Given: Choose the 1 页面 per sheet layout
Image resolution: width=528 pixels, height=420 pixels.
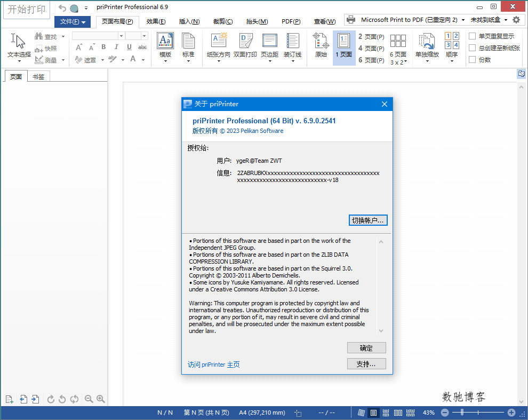Looking at the screenshot, I should click(344, 47).
